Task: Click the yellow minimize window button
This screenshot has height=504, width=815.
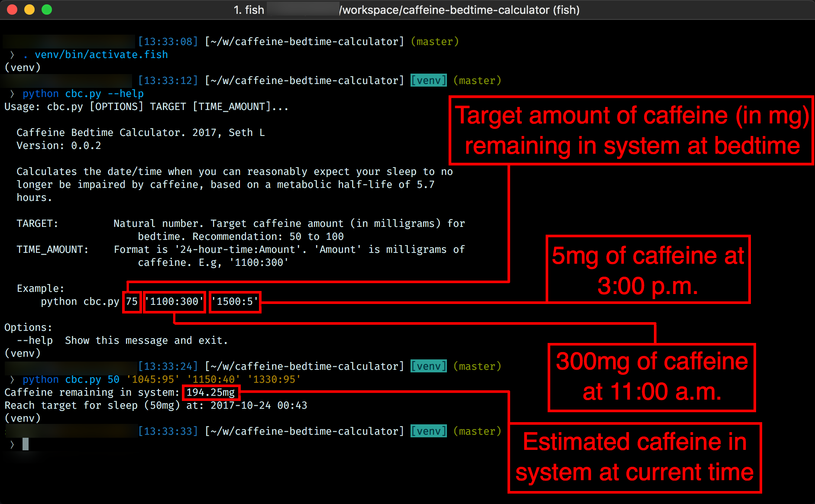Action: tap(29, 10)
